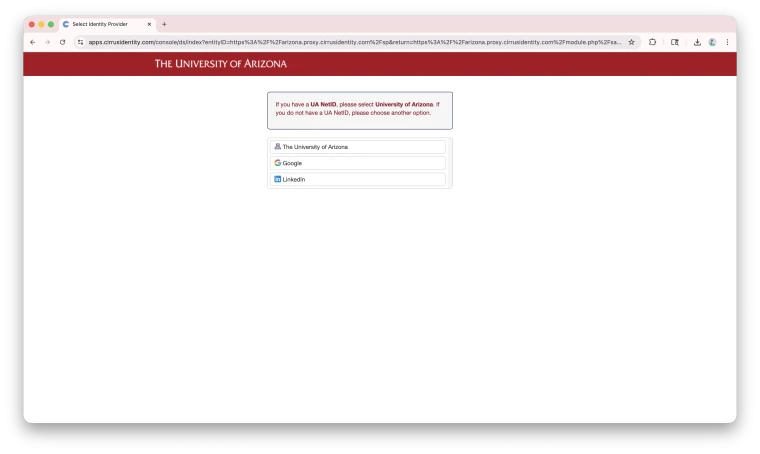Click the University of Arizona person icon

pos(278,146)
